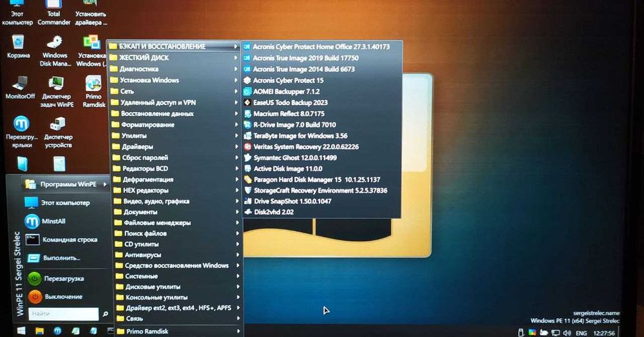Run Active Disk Image 11.0.0

point(321,169)
